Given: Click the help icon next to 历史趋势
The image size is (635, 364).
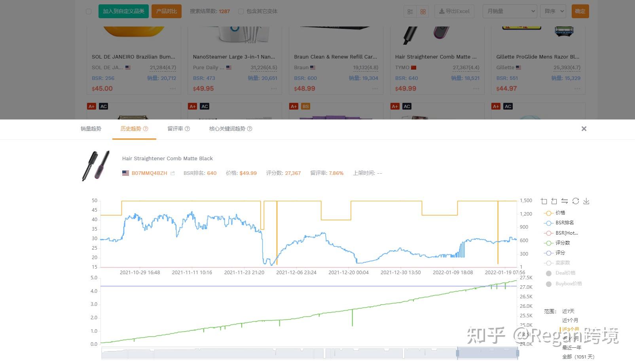Looking at the screenshot, I should [x=146, y=129].
